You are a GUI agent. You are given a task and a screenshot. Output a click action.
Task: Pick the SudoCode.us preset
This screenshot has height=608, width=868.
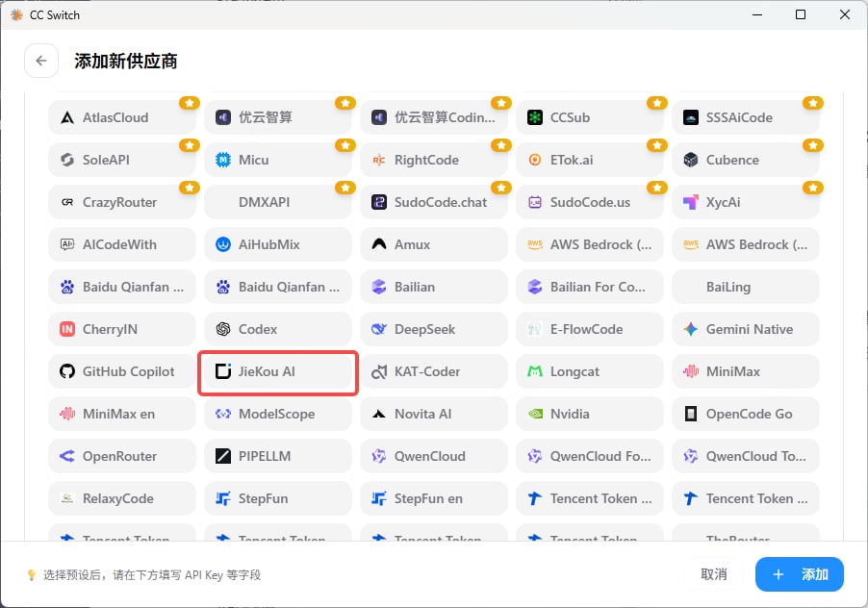(x=590, y=202)
